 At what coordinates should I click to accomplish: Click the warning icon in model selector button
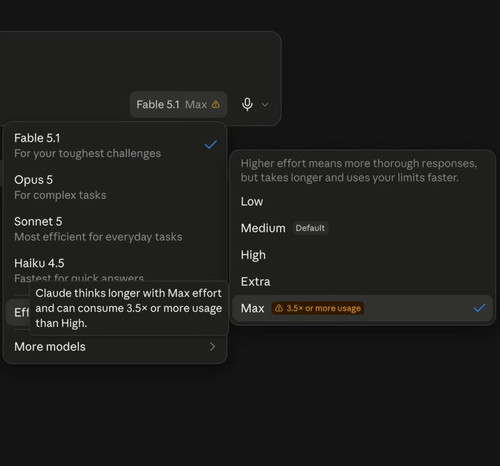pyautogui.click(x=216, y=105)
